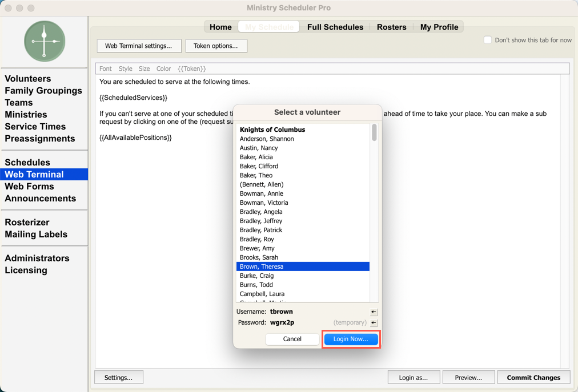The height and width of the screenshot is (392, 578).
Task: Open Volunteers in the sidebar
Action: pos(28,79)
